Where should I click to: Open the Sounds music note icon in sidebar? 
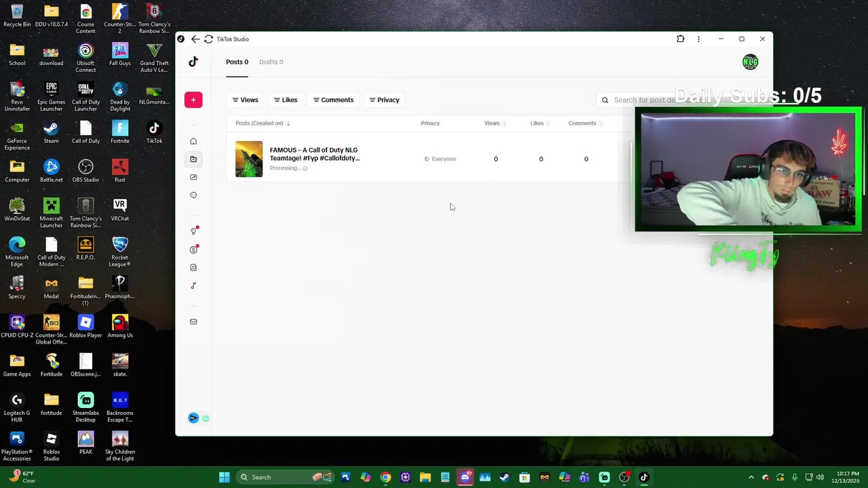coord(193,285)
